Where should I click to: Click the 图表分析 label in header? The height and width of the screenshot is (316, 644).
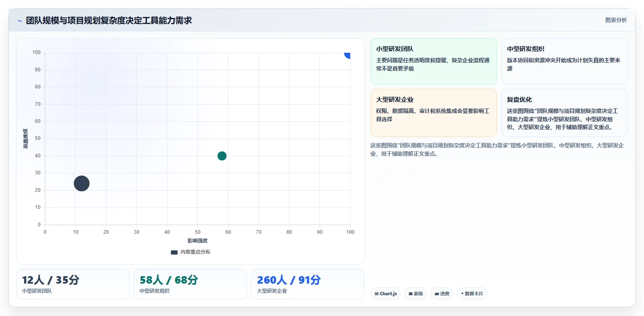click(616, 20)
